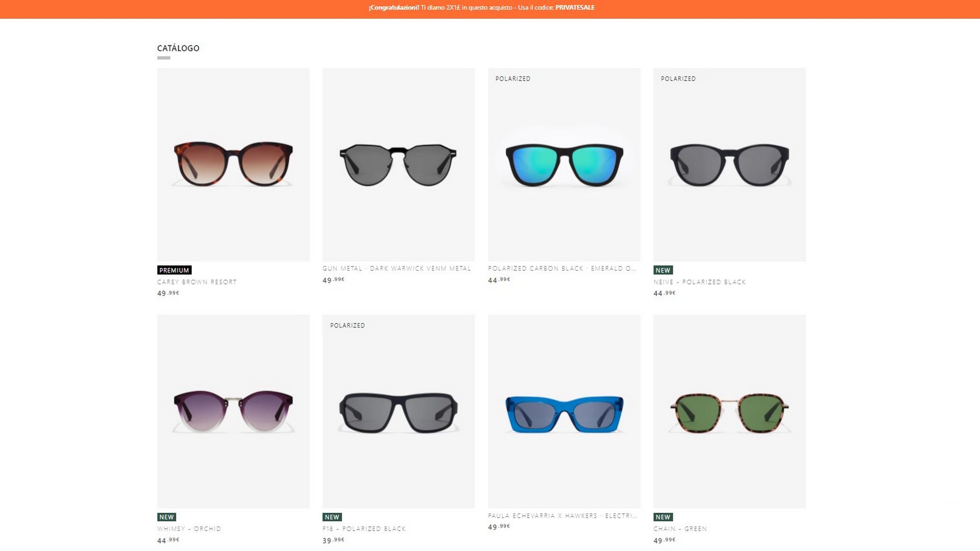Click the PREMIUM badge on Carey Brown Resort
Viewport: 980px width, 551px height.
click(174, 270)
